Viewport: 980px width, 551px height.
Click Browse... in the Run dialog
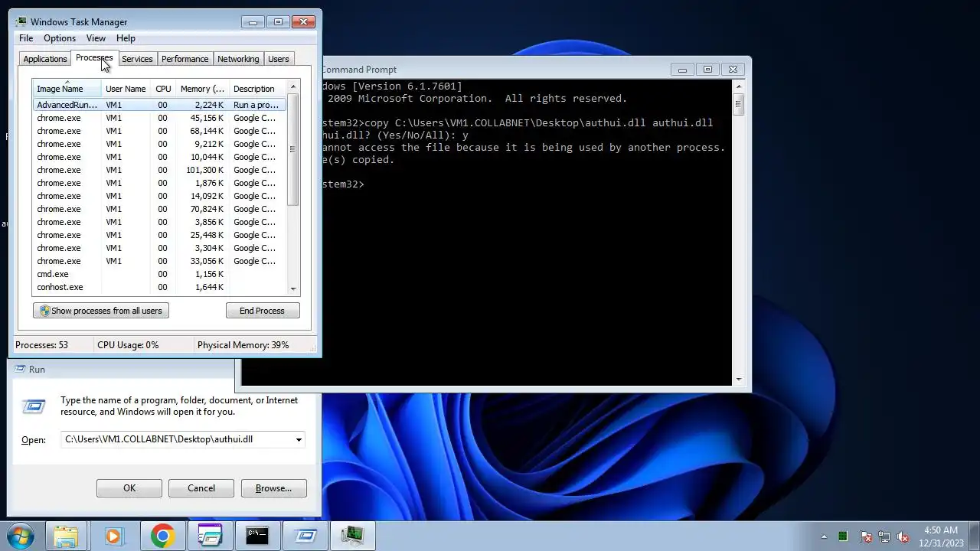tap(273, 488)
